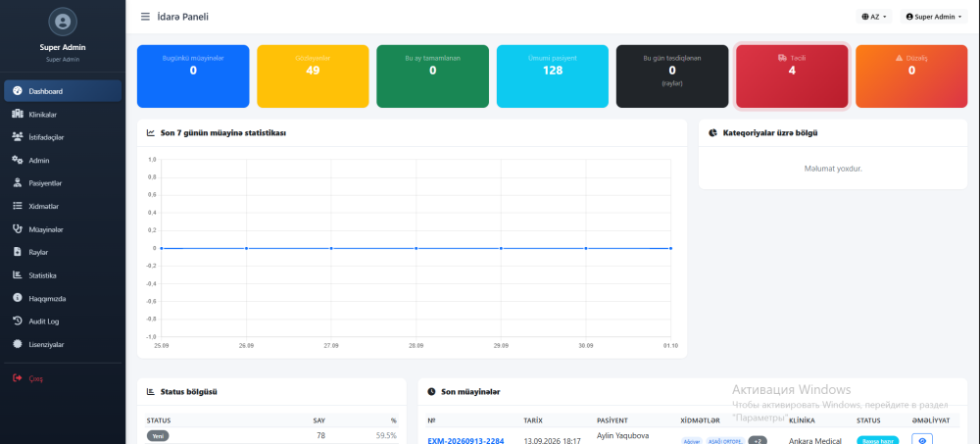Click the globe icon in the language selector
This screenshot has height=444, width=980.
pos(865,17)
